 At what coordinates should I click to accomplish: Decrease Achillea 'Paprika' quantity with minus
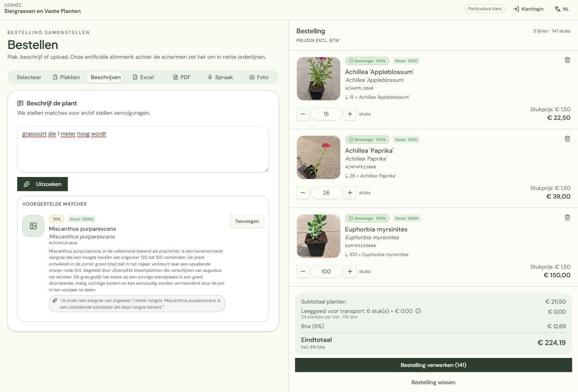pos(303,193)
